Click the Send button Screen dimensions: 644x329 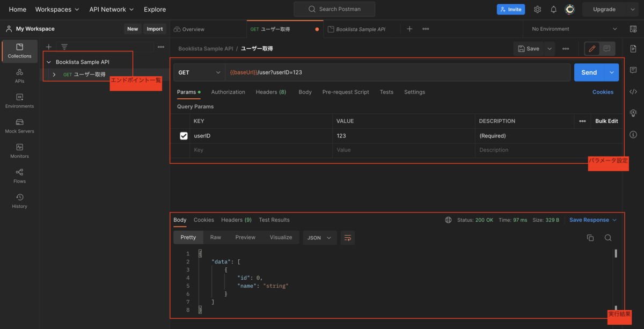589,72
